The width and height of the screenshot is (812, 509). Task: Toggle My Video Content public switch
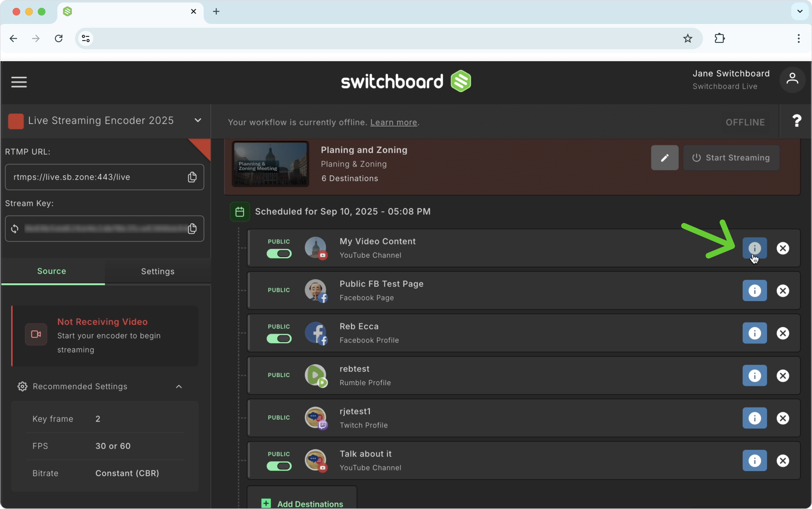(279, 254)
